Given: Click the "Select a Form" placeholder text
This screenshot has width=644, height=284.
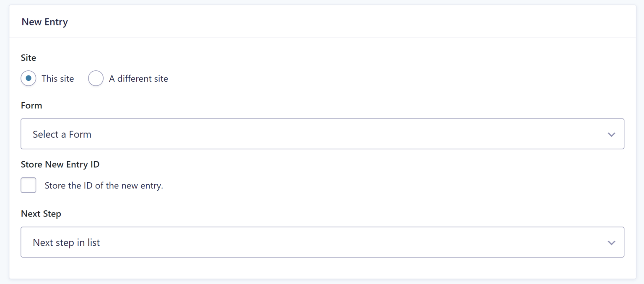Looking at the screenshot, I should coord(62,134).
